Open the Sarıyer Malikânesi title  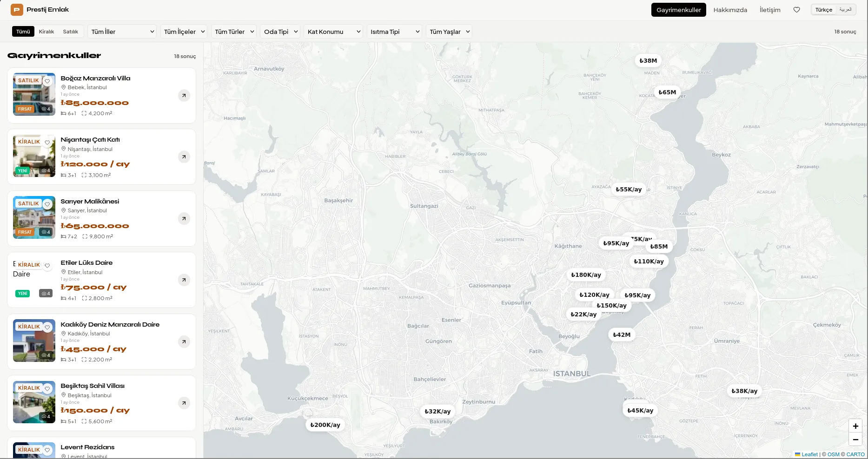(90, 201)
